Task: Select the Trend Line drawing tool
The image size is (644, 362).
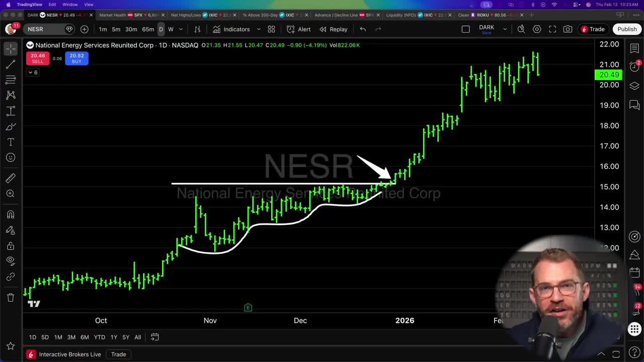Action: point(11,63)
